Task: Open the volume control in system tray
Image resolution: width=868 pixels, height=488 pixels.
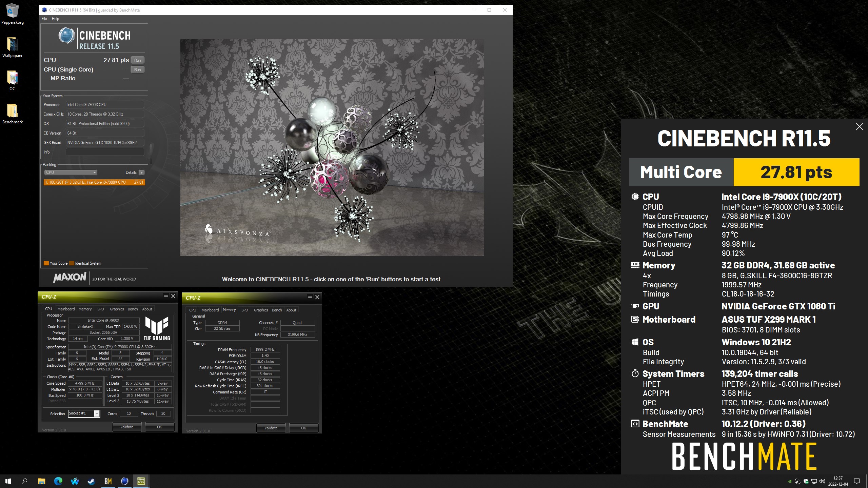Action: click(822, 481)
